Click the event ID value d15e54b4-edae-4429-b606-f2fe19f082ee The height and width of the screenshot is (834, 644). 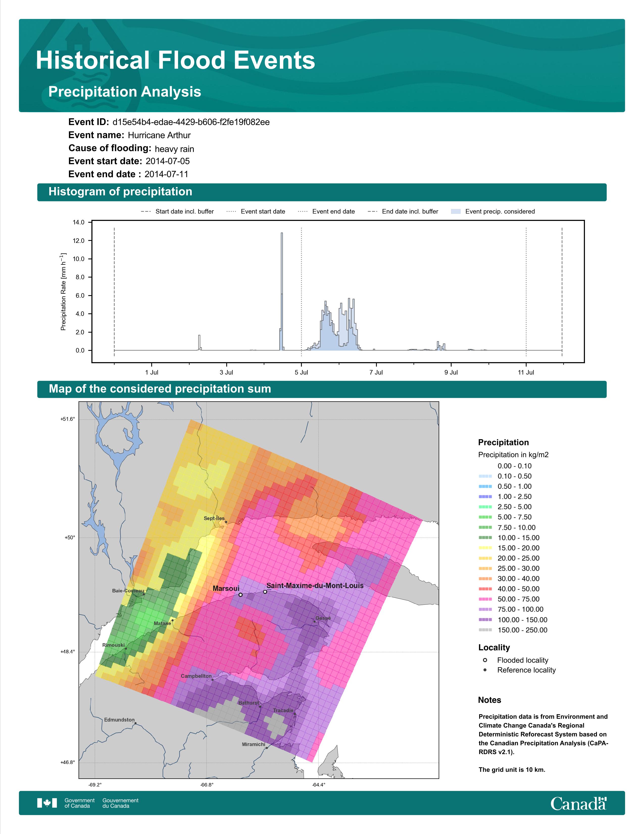tap(191, 122)
